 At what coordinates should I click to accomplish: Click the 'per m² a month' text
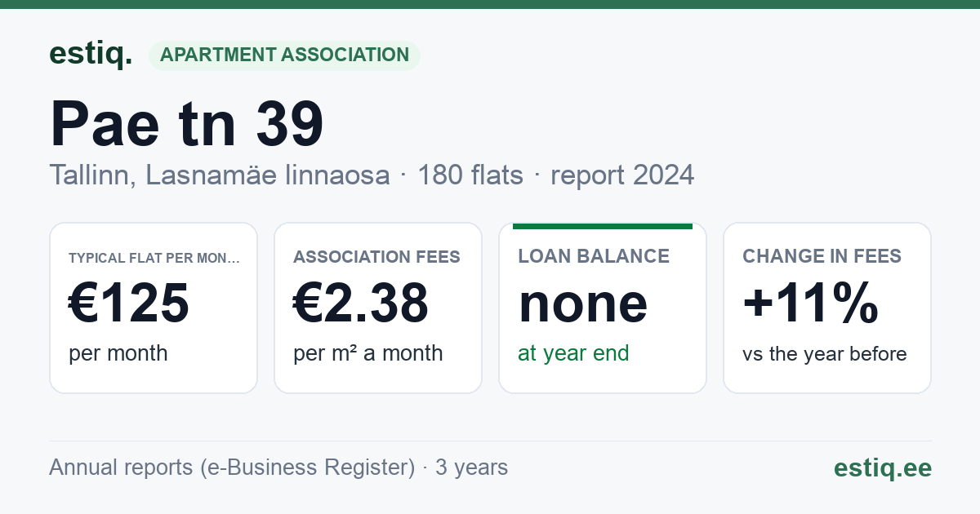pyautogui.click(x=368, y=353)
